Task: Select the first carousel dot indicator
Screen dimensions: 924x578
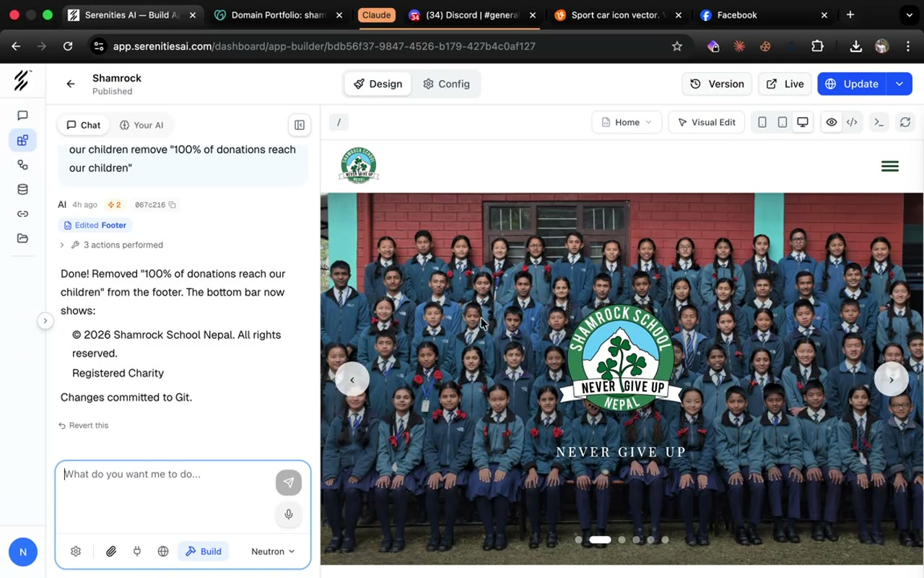Action: tap(578, 539)
